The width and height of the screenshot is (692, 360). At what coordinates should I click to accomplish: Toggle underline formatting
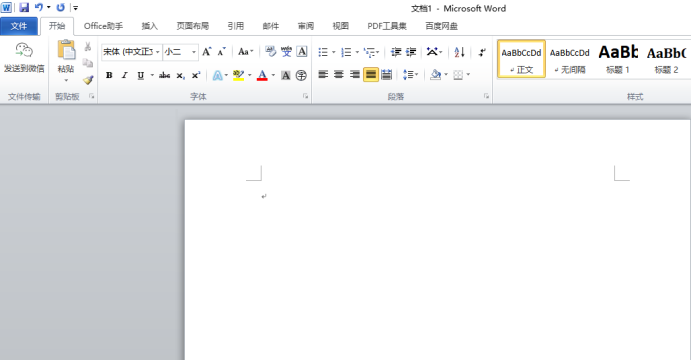coord(141,75)
